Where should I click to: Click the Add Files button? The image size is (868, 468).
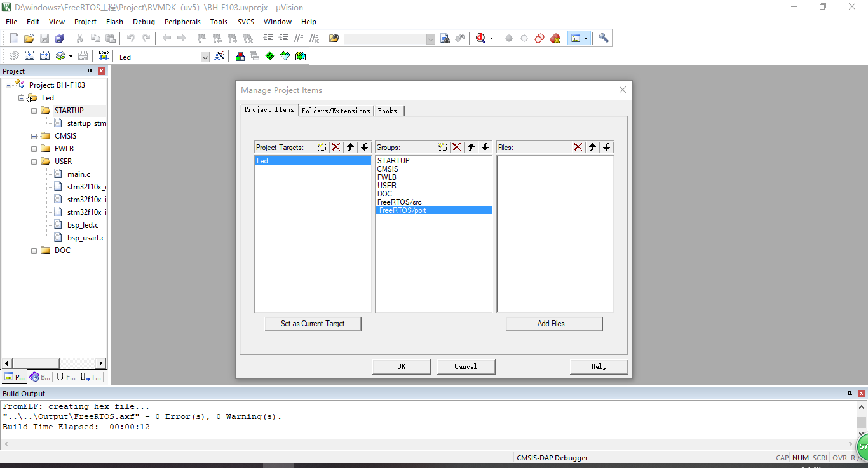pos(553,324)
